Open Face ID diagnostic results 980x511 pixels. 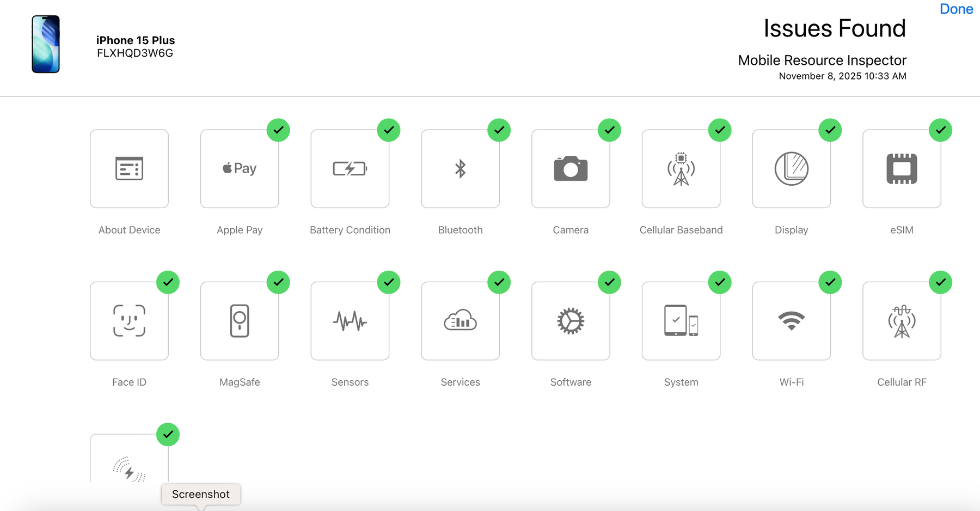click(129, 321)
